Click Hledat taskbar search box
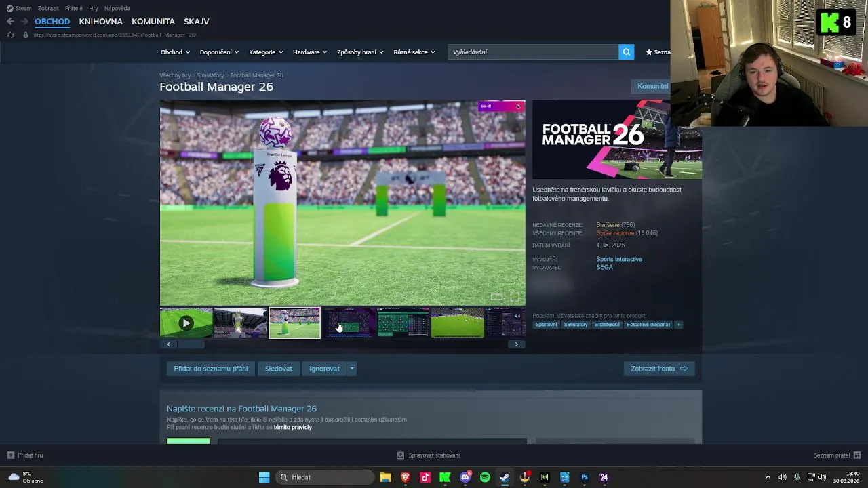Image resolution: width=868 pixels, height=488 pixels. tap(325, 477)
